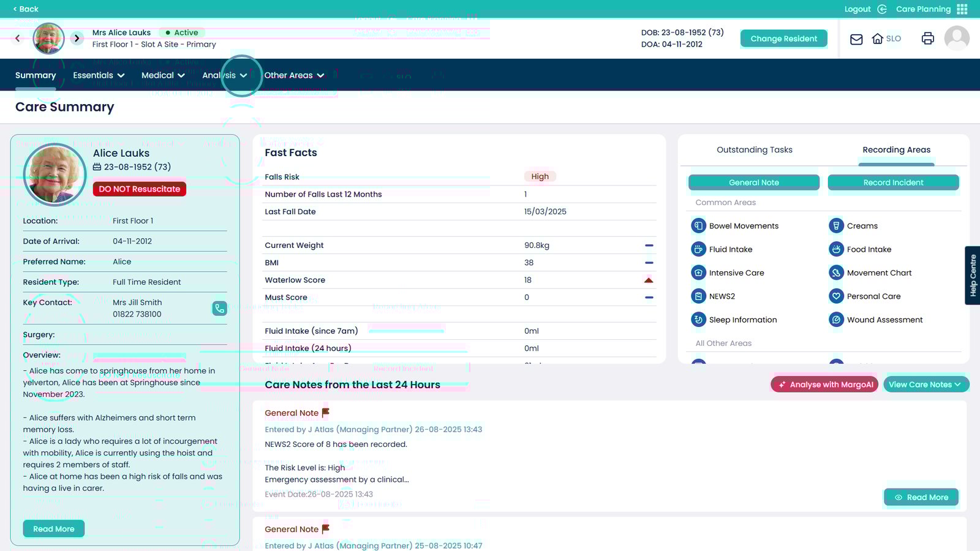The height and width of the screenshot is (551, 980).
Task: Open Creams recording icon
Action: [836, 226]
